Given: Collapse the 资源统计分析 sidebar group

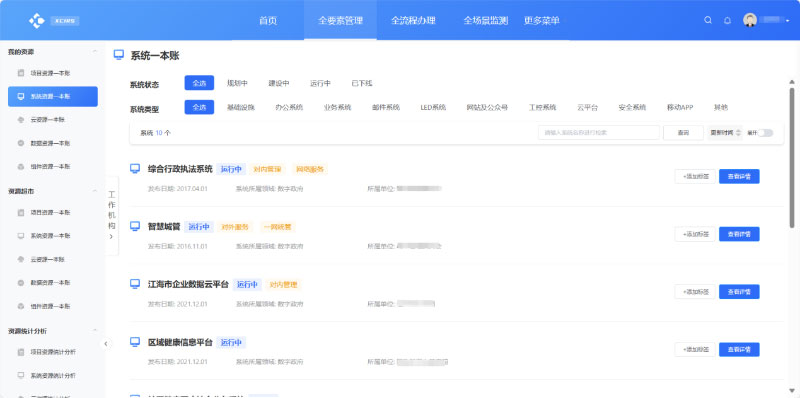Looking at the screenshot, I should [94, 331].
